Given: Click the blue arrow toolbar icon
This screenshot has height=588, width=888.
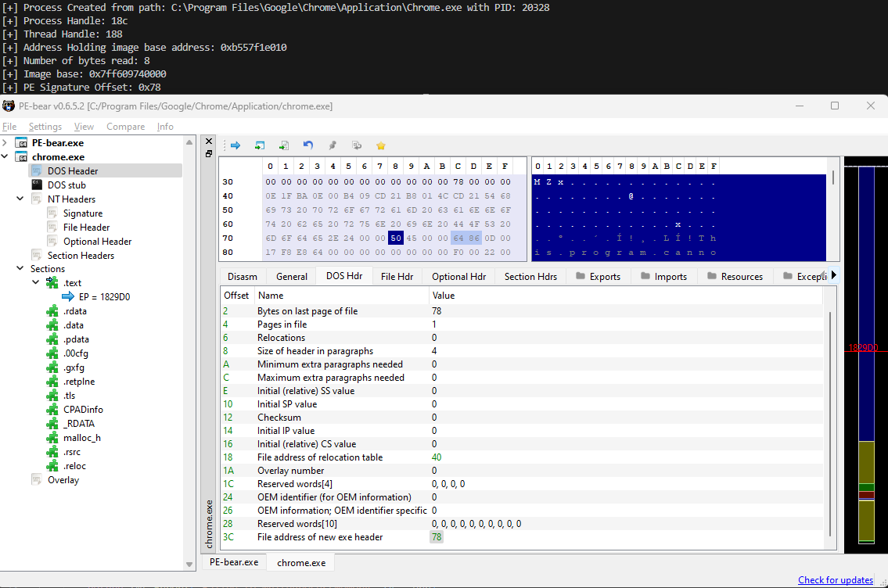Looking at the screenshot, I should click(235, 145).
